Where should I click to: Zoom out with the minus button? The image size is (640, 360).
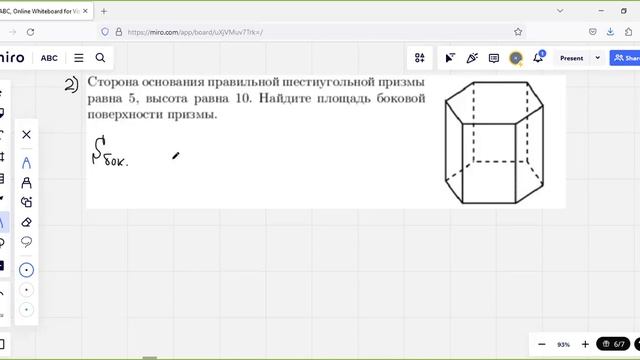542,344
